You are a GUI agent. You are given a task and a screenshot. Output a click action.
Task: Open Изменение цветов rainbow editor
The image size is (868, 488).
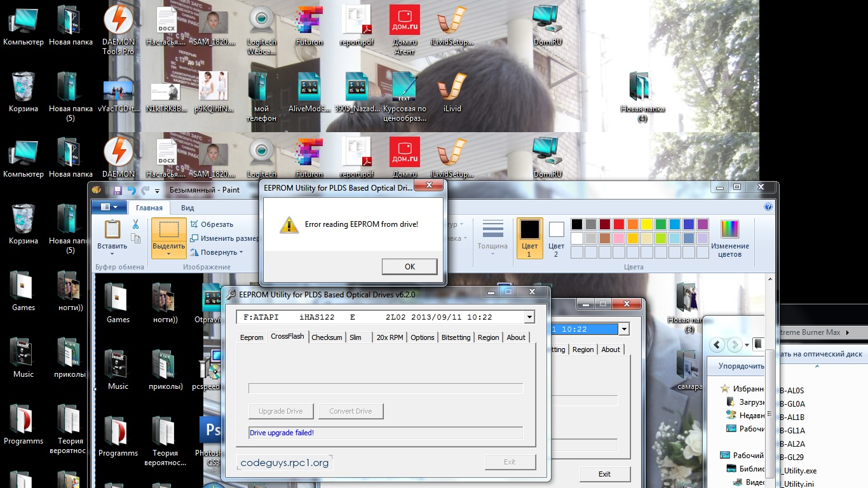(729, 238)
